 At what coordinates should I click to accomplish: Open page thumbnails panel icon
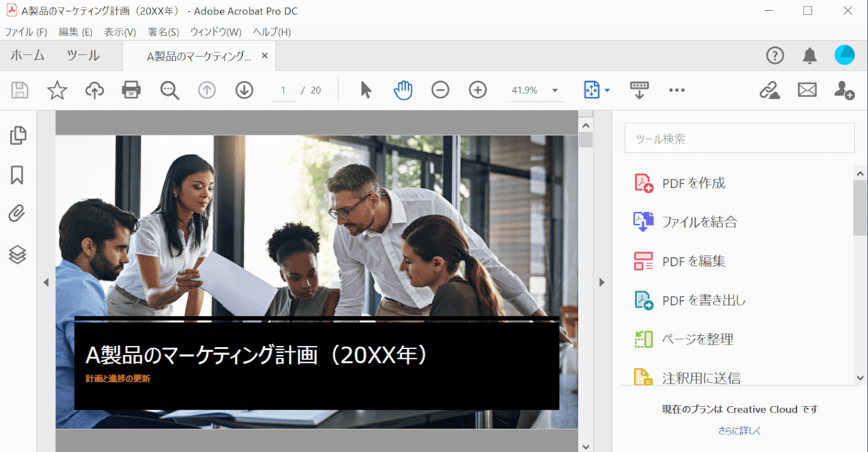point(18,136)
